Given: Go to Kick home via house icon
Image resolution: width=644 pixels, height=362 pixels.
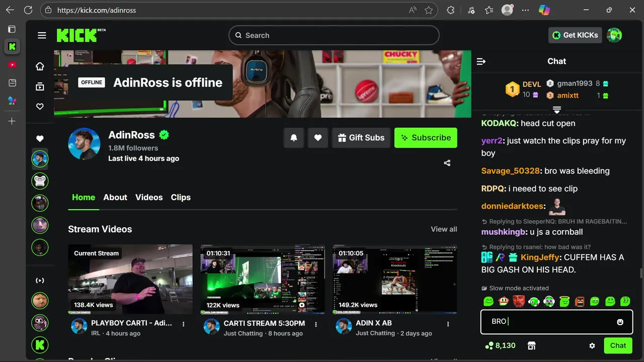Looking at the screenshot, I should click(x=40, y=66).
